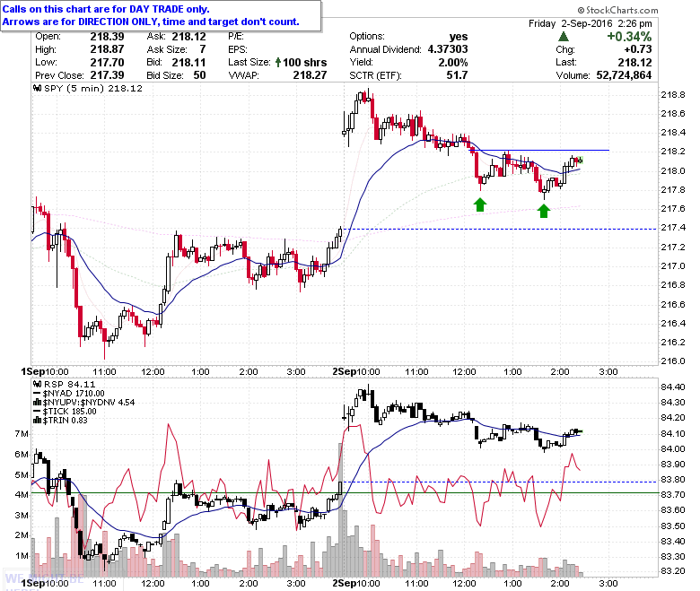This screenshot has width=700, height=591.
Task: Click the Ask price value
Action: [x=188, y=37]
